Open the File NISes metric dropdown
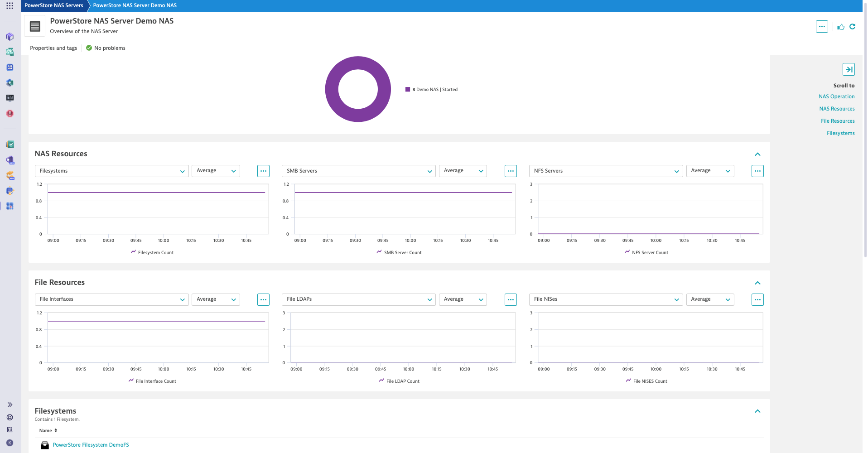The width and height of the screenshot is (868, 453). tap(606, 299)
